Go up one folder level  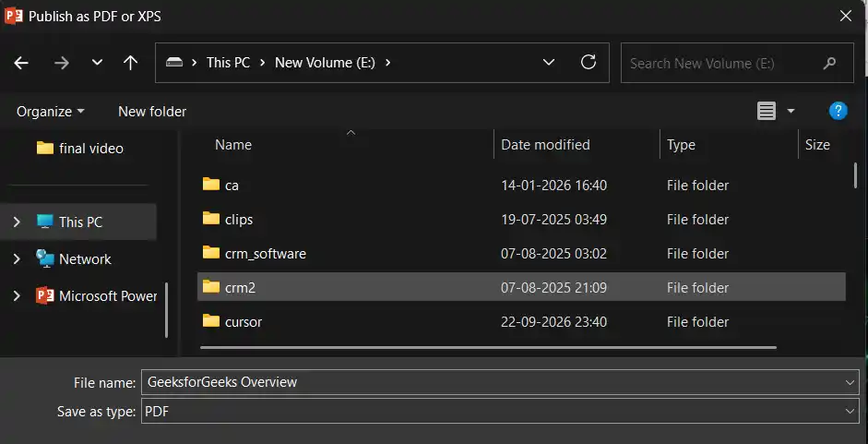tap(130, 63)
